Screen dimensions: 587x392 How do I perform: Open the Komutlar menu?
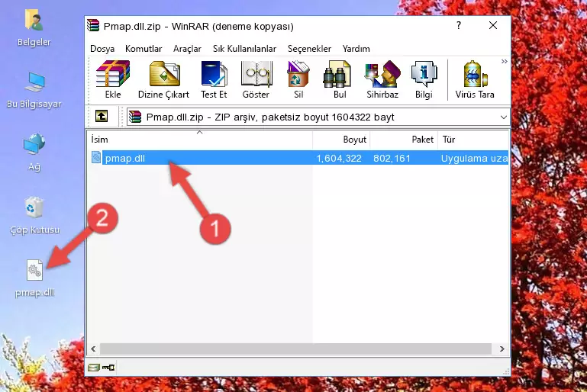point(144,49)
